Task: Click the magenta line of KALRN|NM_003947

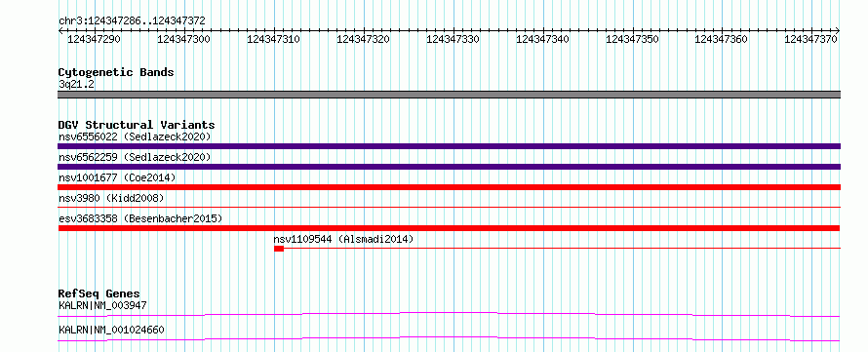Action: [x=449, y=314]
